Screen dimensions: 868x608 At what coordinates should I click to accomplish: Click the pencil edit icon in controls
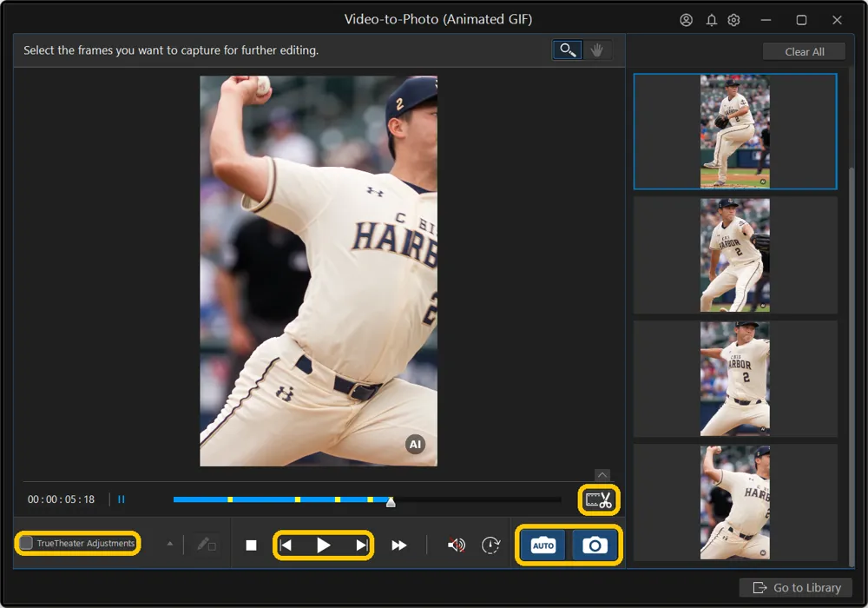tap(206, 545)
